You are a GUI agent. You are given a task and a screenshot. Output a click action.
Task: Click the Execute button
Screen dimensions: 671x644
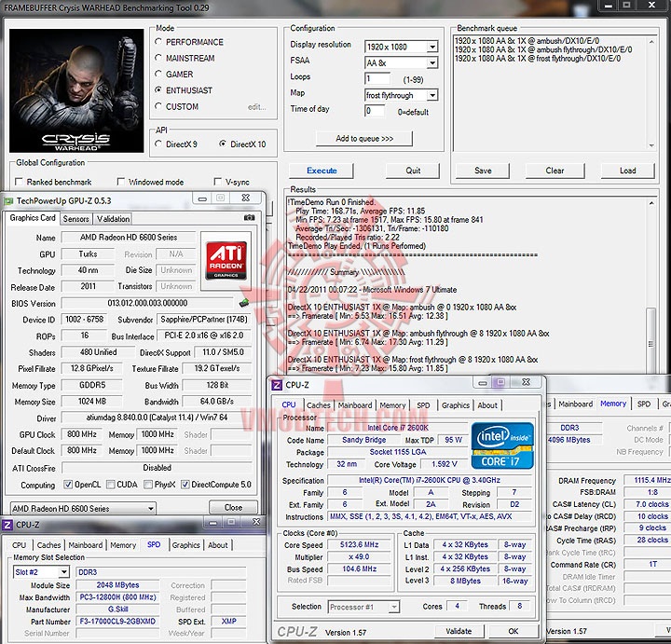[x=322, y=171]
